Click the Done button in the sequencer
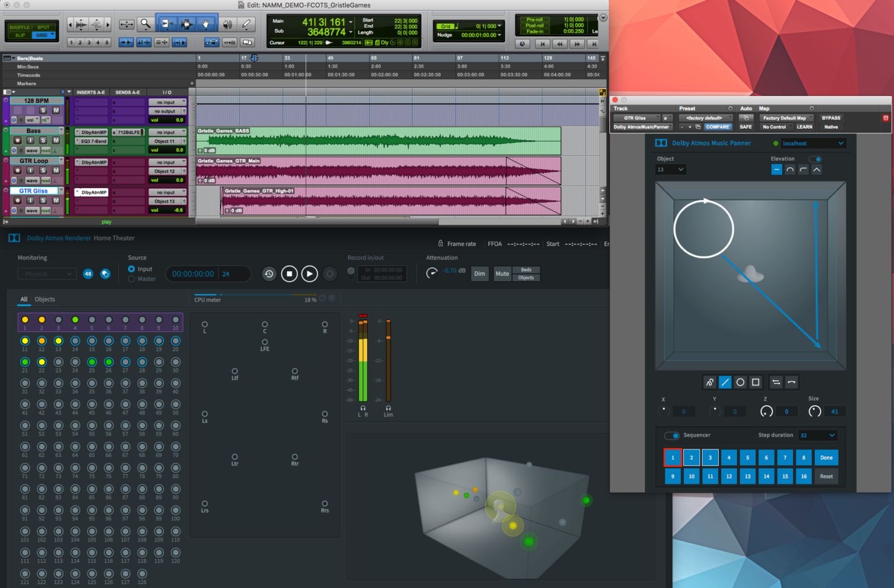 pos(826,458)
